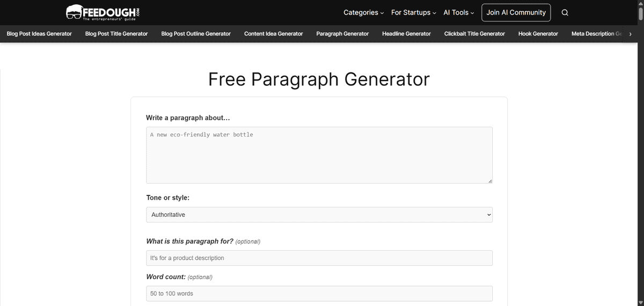This screenshot has width=644, height=306.
Task: Open the search magnifier icon
Action: tap(565, 13)
